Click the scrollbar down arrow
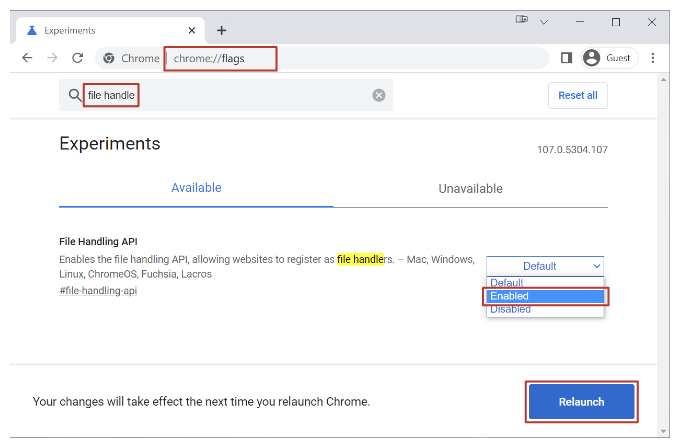 click(x=663, y=431)
